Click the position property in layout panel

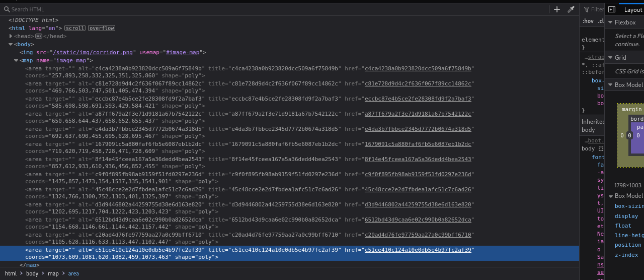point(628,245)
